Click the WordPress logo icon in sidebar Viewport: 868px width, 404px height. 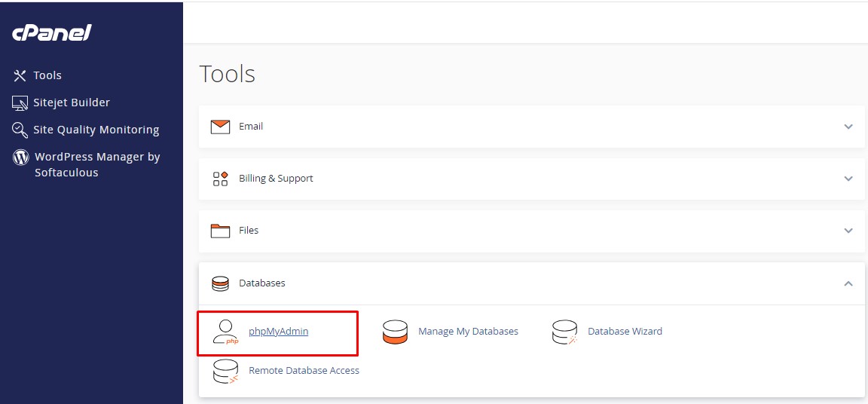(20, 158)
